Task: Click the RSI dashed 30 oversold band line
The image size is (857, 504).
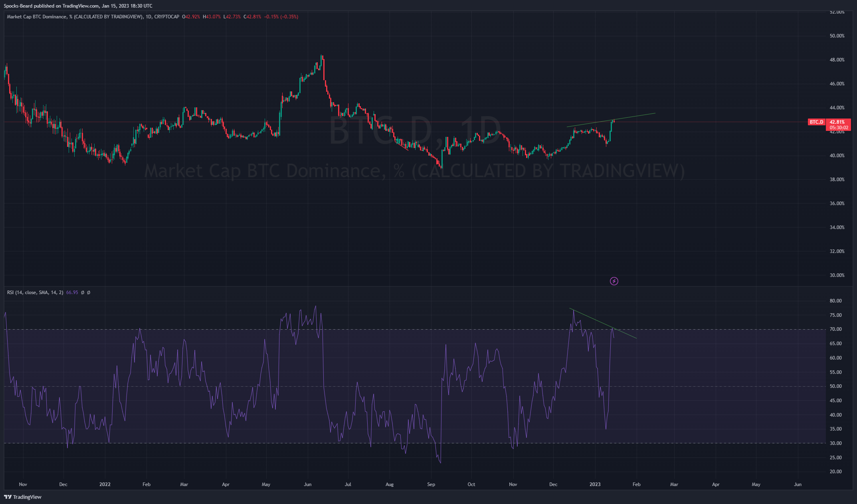Action: 415,443
